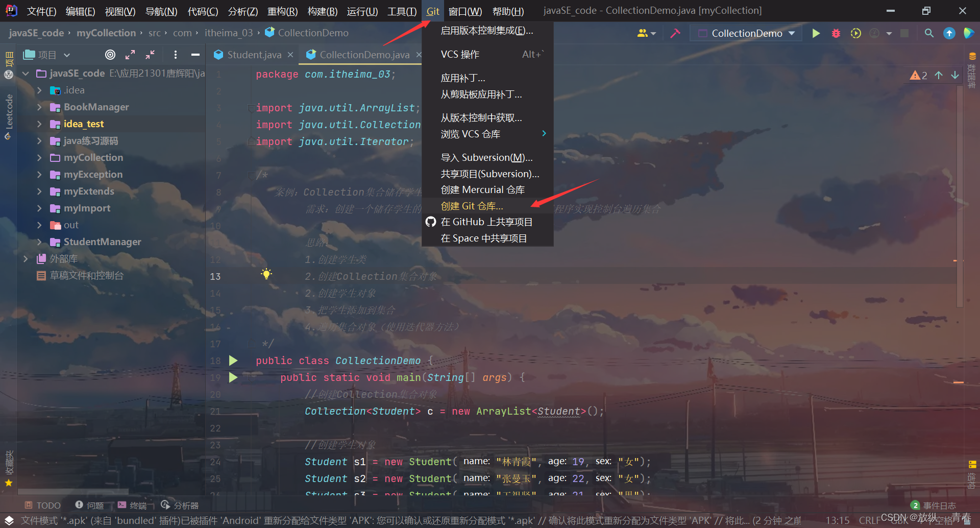
Task: Expand all in Project panel
Action: click(x=130, y=55)
